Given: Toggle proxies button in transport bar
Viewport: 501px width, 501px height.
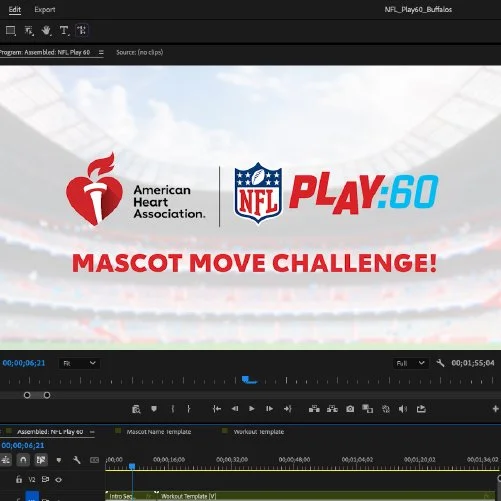Looking at the screenshot, I should pos(386,409).
